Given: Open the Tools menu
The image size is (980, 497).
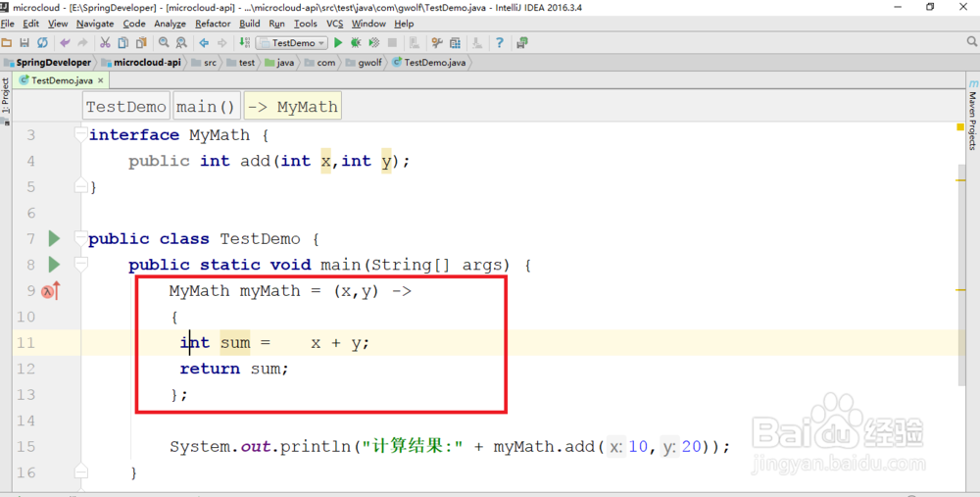Looking at the screenshot, I should (x=305, y=24).
